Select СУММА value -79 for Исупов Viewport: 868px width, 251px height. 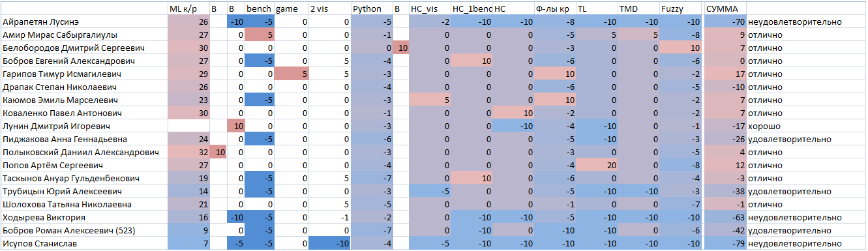(725, 244)
